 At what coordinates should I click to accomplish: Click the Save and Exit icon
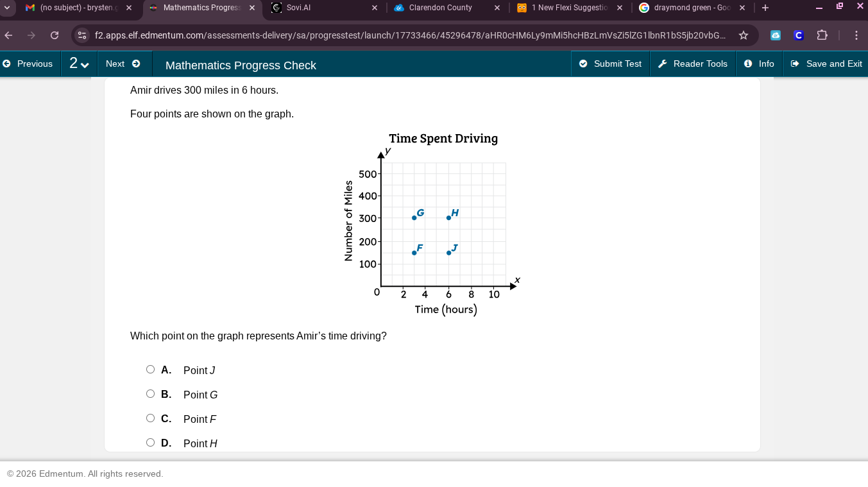click(795, 64)
